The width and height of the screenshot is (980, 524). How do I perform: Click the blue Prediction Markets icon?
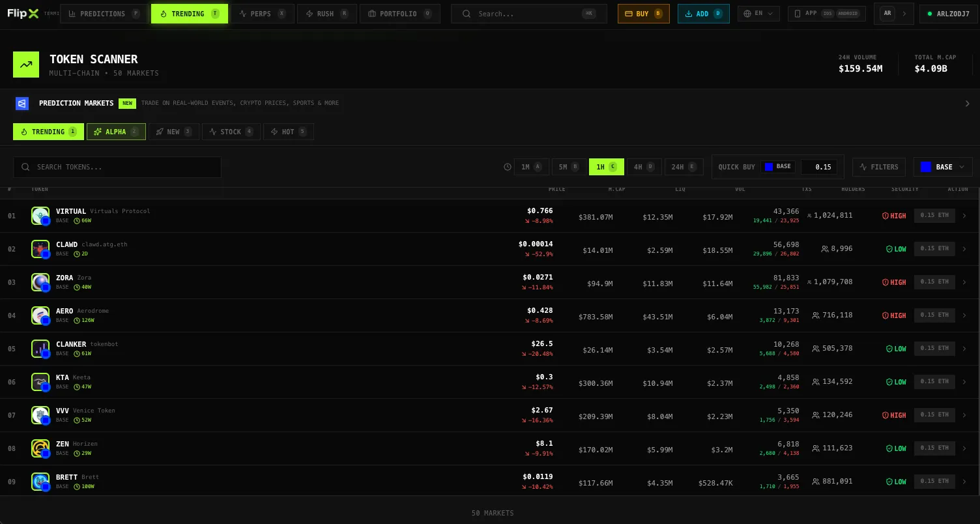[x=22, y=103]
